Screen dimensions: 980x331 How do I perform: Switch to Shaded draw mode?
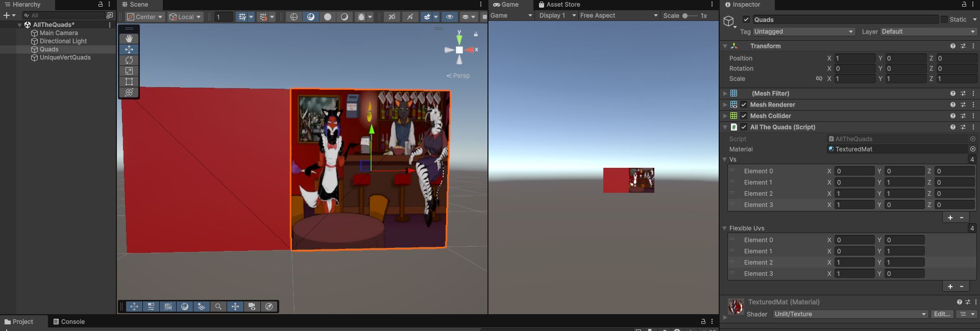point(345,17)
